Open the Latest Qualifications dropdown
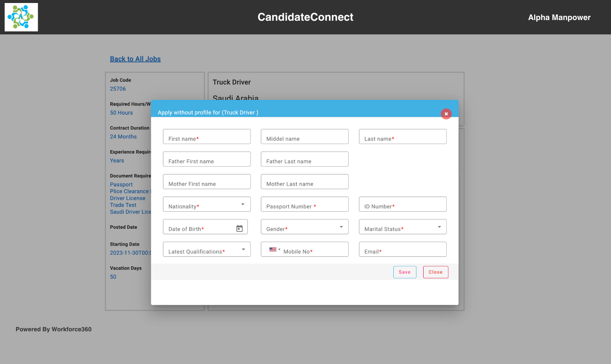Screen dimensions: 611x364 (x=243, y=249)
